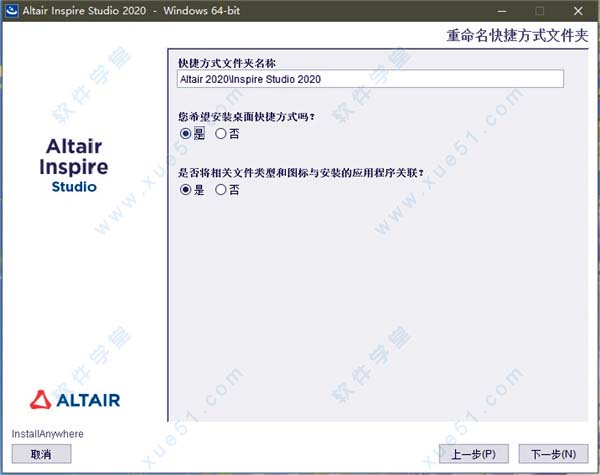Click the file association question text
The height and width of the screenshot is (475, 600).
(x=301, y=173)
